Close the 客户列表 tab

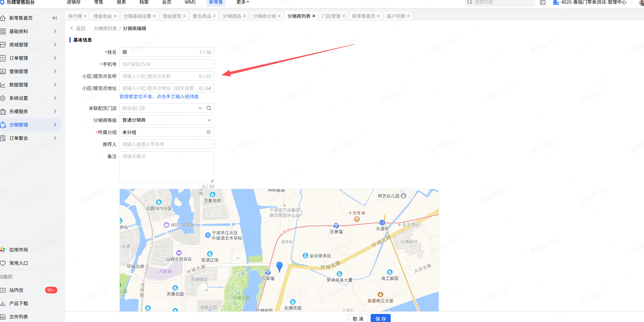(x=408, y=16)
